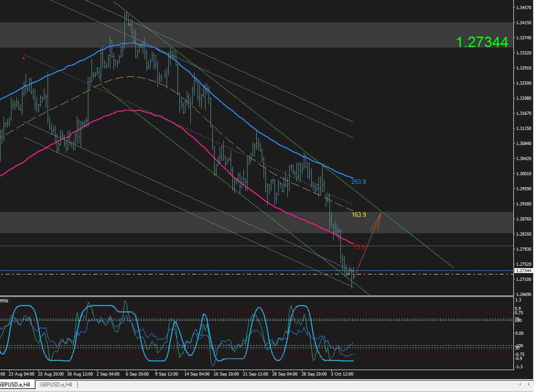Click the 3 Oct 12:00 time label
Image resolution: width=534 pixels, height=392 pixels.
(x=342, y=374)
